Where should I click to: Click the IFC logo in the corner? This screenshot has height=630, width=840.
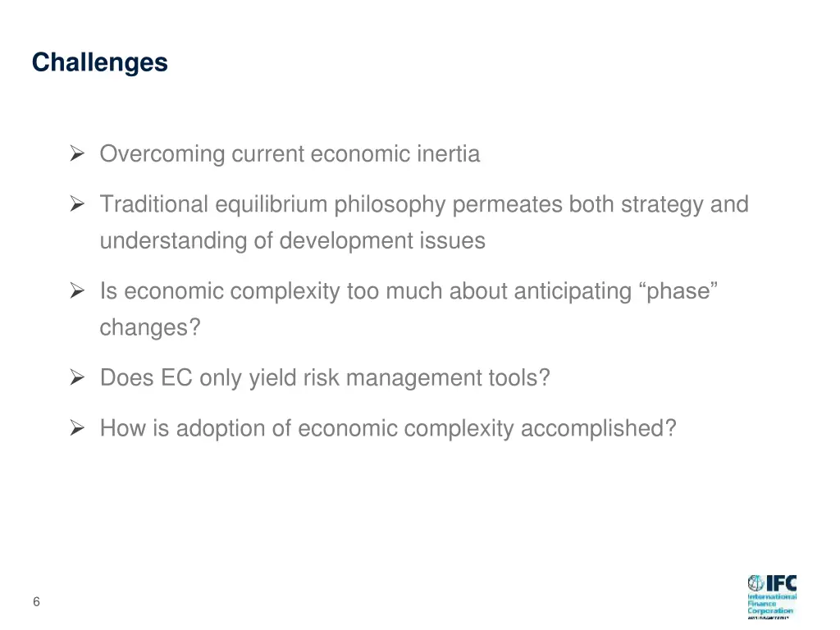click(x=772, y=597)
